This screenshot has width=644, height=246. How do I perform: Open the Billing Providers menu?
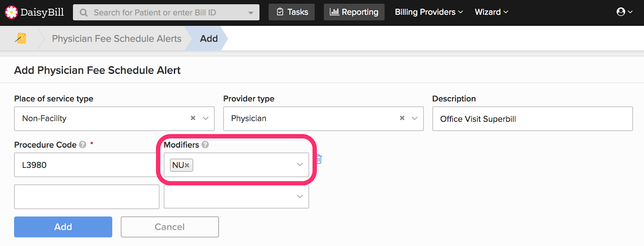pos(429,12)
